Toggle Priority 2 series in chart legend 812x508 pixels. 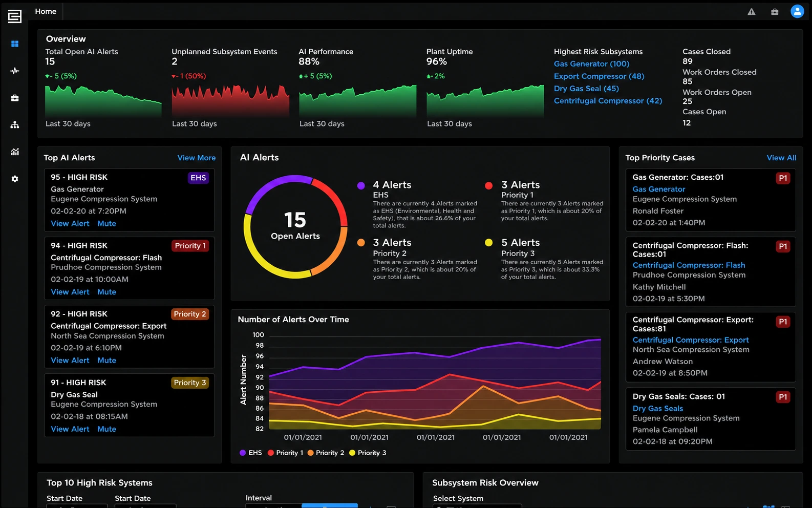pos(326,453)
